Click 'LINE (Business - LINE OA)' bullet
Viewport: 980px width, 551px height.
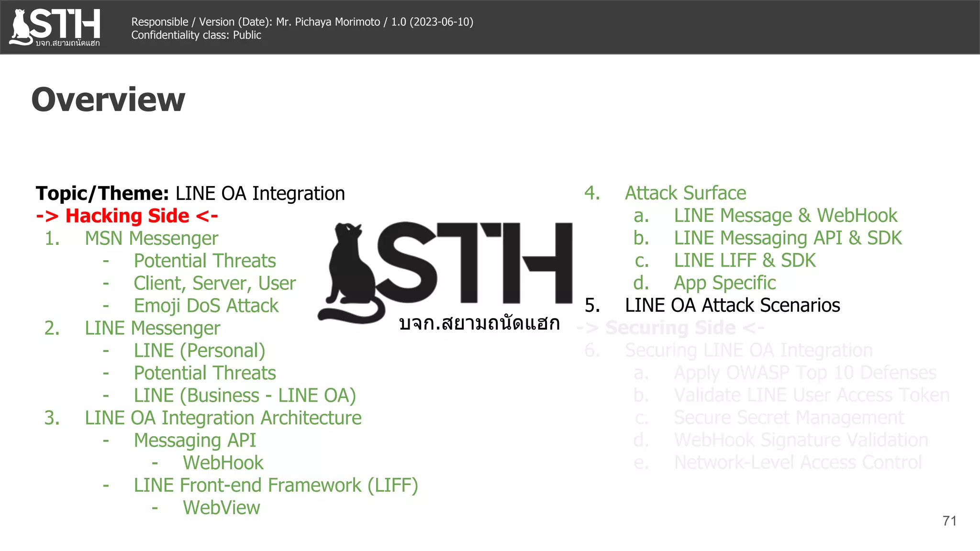245,396
